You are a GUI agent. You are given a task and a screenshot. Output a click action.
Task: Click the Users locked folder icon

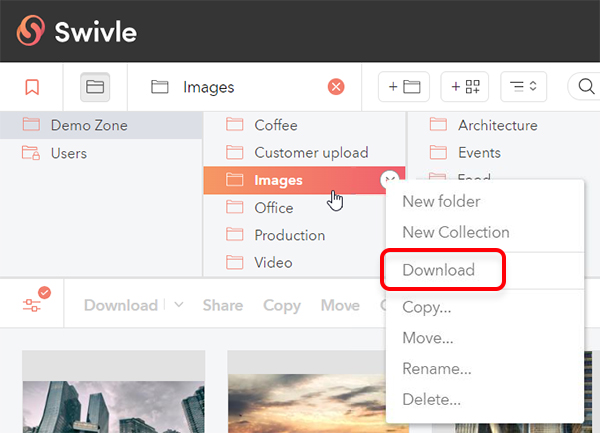[x=31, y=153]
